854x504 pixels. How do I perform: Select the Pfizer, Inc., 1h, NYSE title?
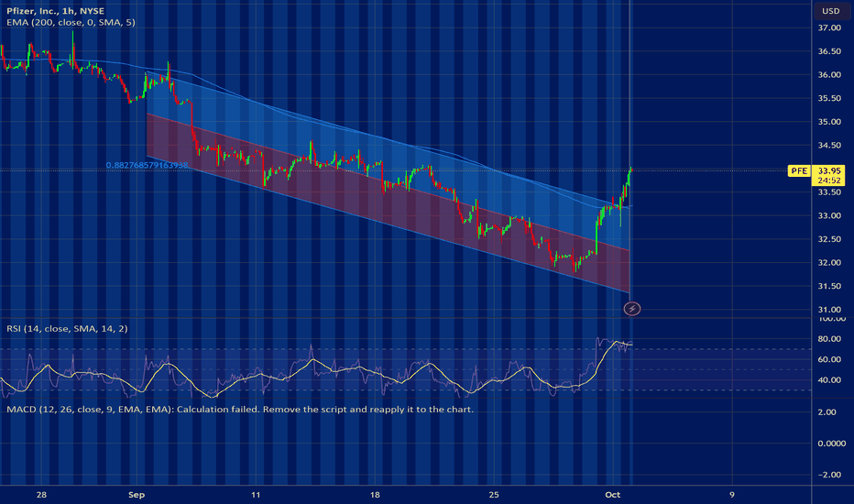click(x=56, y=11)
